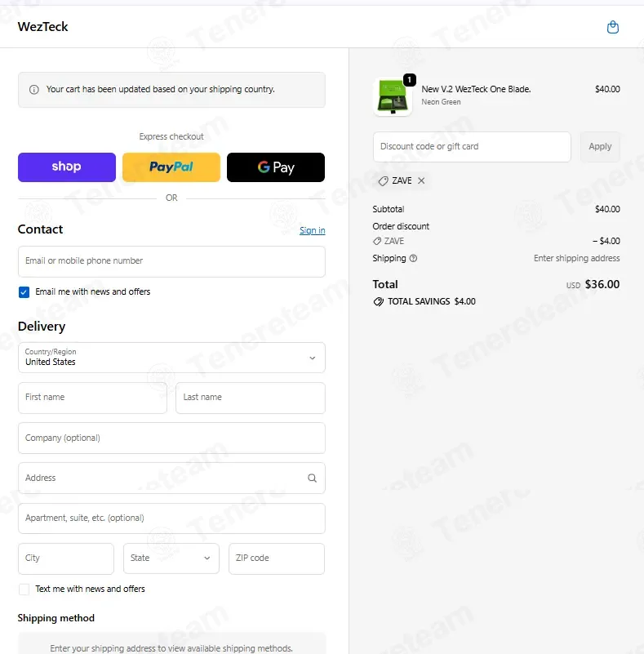Follow the Sign in link

pyautogui.click(x=312, y=230)
